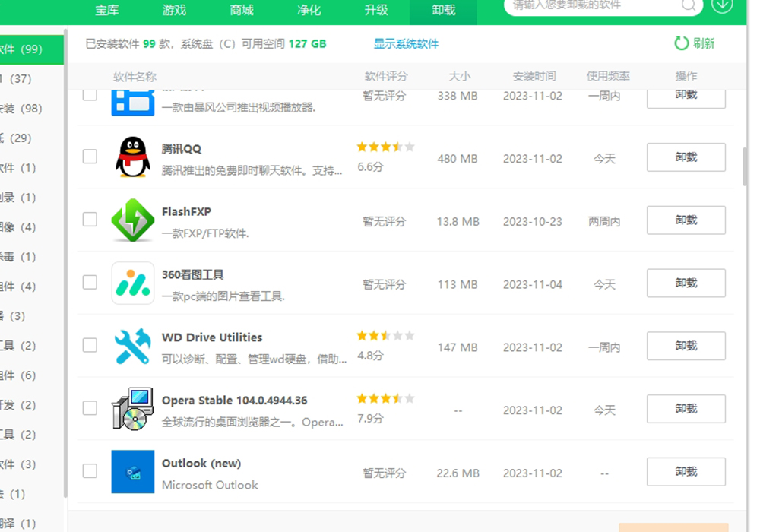Click the Opera Stable installer icon
Viewport: 760px width, 532px height.
(133, 409)
